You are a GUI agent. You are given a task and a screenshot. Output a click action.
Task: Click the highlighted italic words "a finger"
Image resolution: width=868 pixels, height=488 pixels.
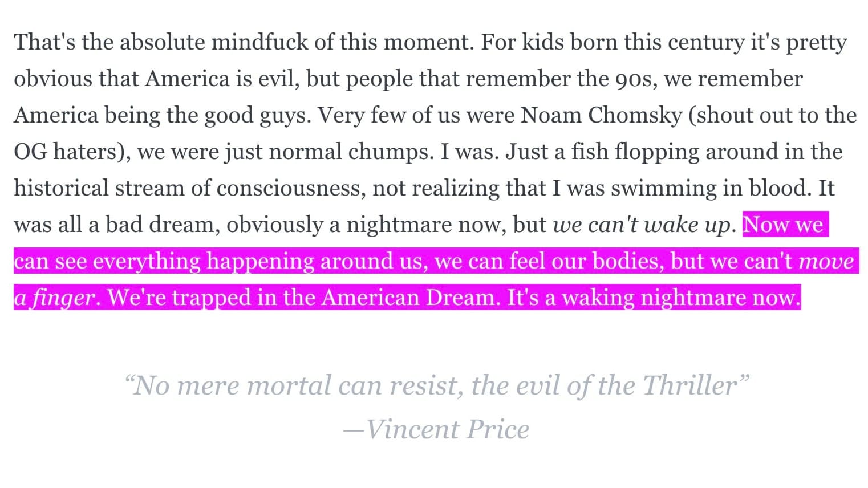pyautogui.click(x=54, y=298)
